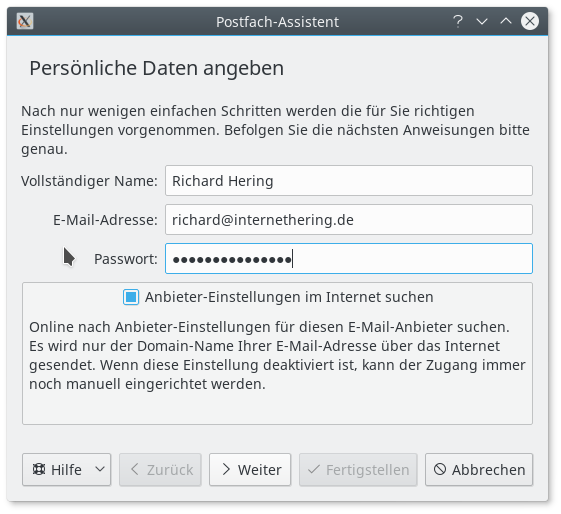Viewport: 561px width, 514px height.
Task: Click the E-Mail-Adresse input field
Action: pos(349,220)
